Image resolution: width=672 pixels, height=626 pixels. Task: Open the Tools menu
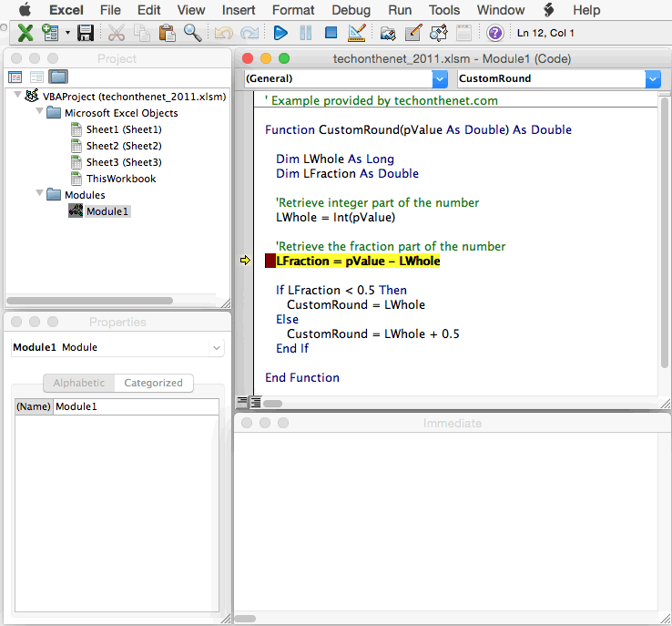tap(444, 10)
